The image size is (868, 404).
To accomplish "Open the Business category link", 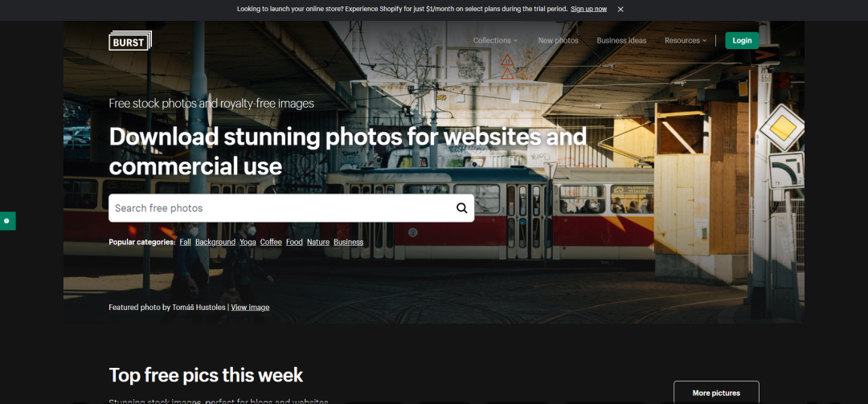I will click(x=348, y=242).
